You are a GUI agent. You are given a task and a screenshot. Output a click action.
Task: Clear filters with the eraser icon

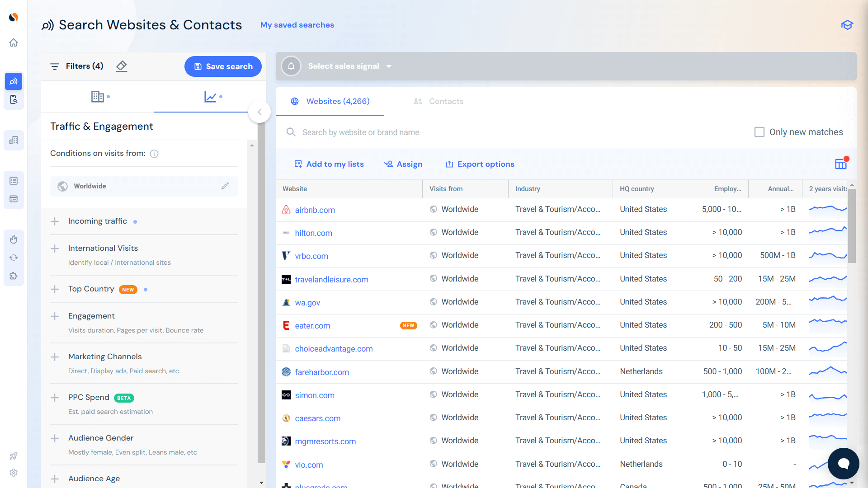pyautogui.click(x=121, y=66)
